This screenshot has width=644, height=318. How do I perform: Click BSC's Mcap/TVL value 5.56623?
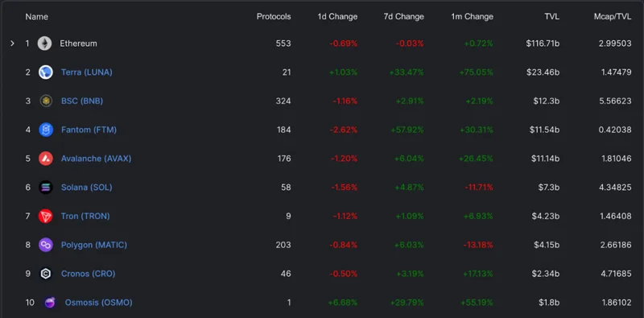pyautogui.click(x=615, y=101)
